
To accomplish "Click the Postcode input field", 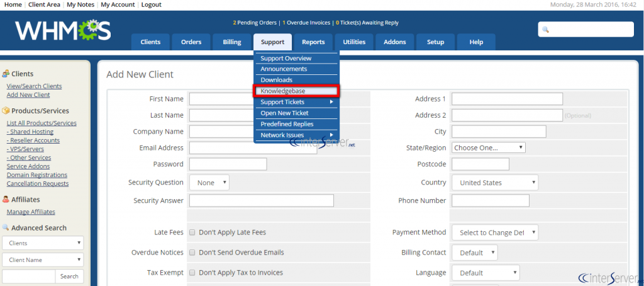I will click(x=480, y=164).
